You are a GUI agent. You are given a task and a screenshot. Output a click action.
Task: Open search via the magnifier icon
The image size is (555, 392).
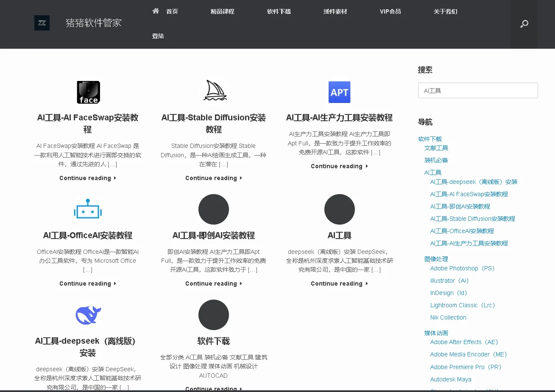tap(524, 24)
